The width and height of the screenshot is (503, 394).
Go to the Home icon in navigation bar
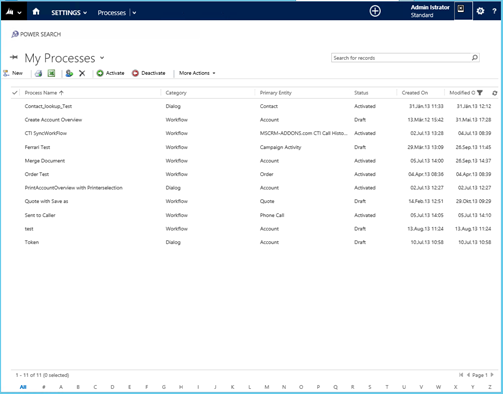coord(36,12)
